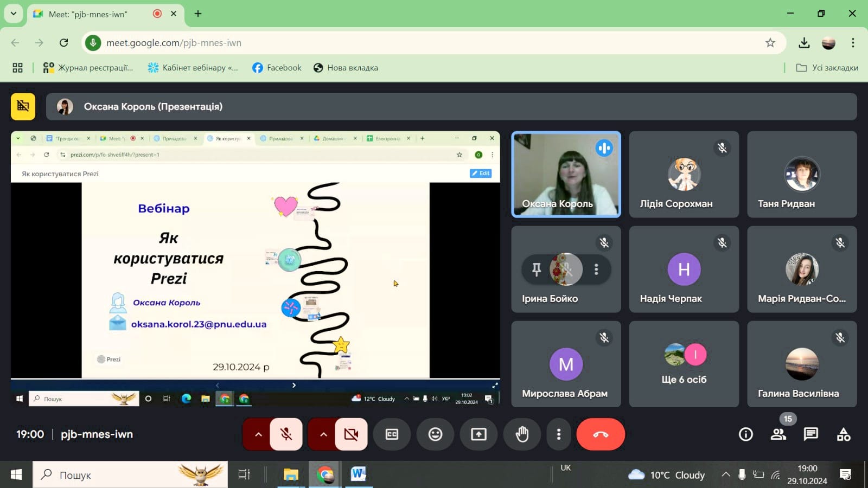Open Microsoft Word from taskbar
The image size is (868, 488).
(x=358, y=475)
